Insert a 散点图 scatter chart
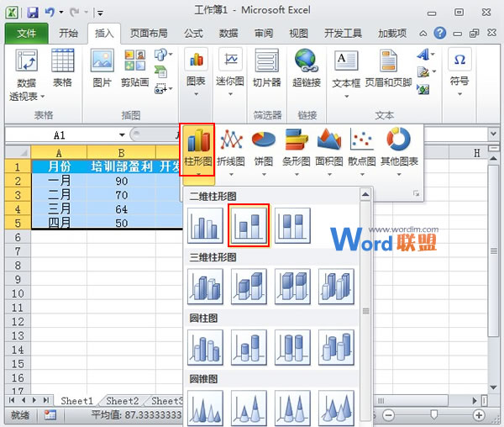Screen dimensions: 504x427 [362, 149]
